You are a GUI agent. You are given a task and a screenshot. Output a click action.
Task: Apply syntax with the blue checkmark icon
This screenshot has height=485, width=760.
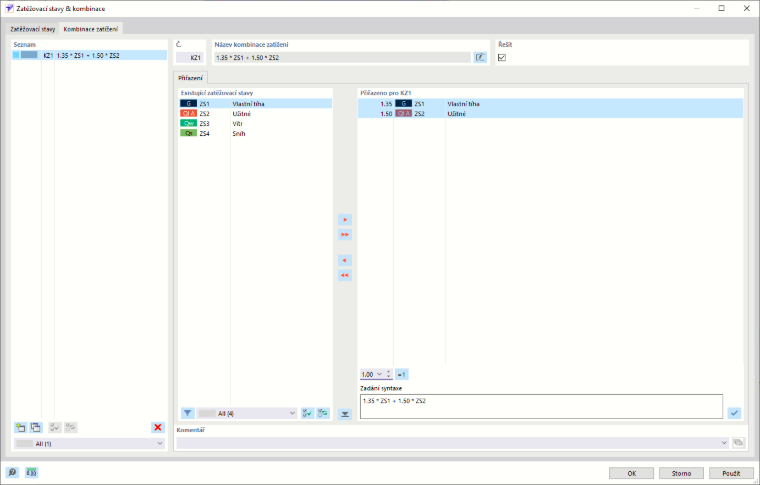(x=734, y=413)
